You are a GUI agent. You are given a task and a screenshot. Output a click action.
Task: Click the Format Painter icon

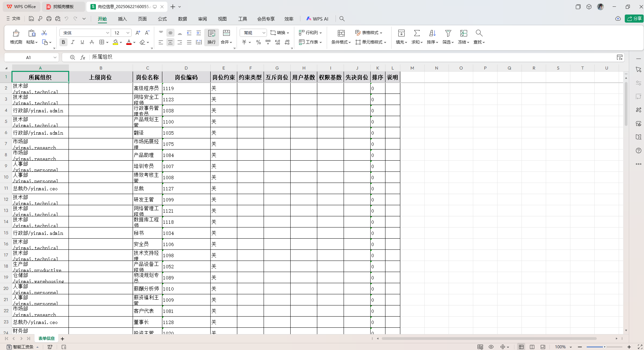tap(16, 33)
